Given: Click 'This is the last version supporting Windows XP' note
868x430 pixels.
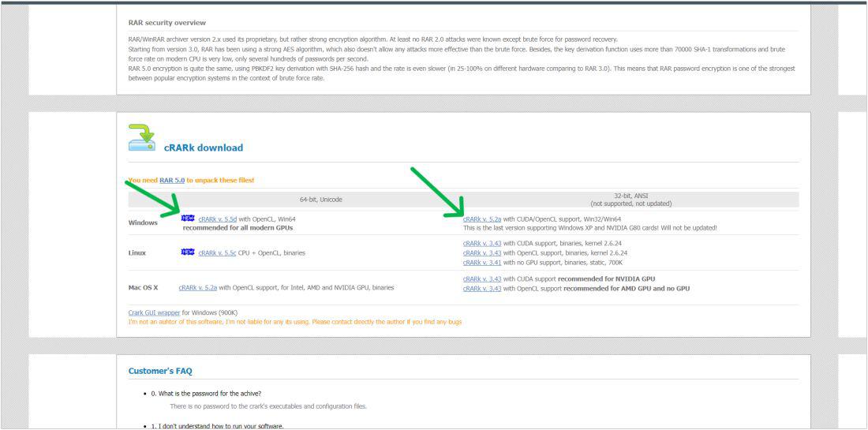Looking at the screenshot, I should click(x=590, y=227).
